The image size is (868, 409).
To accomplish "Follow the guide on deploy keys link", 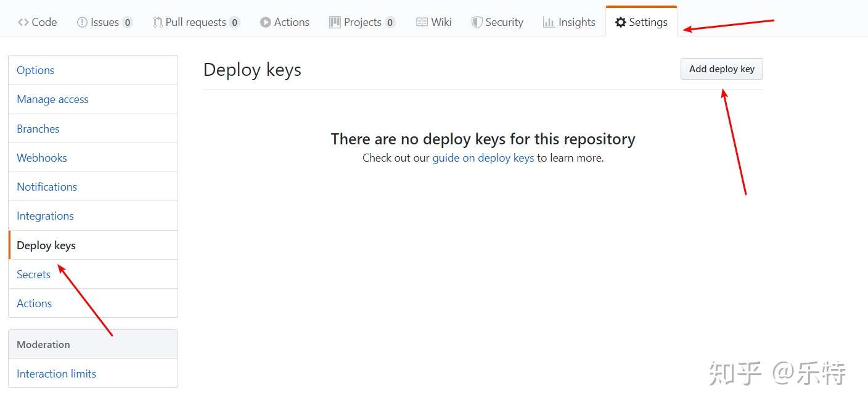I will 483,158.
